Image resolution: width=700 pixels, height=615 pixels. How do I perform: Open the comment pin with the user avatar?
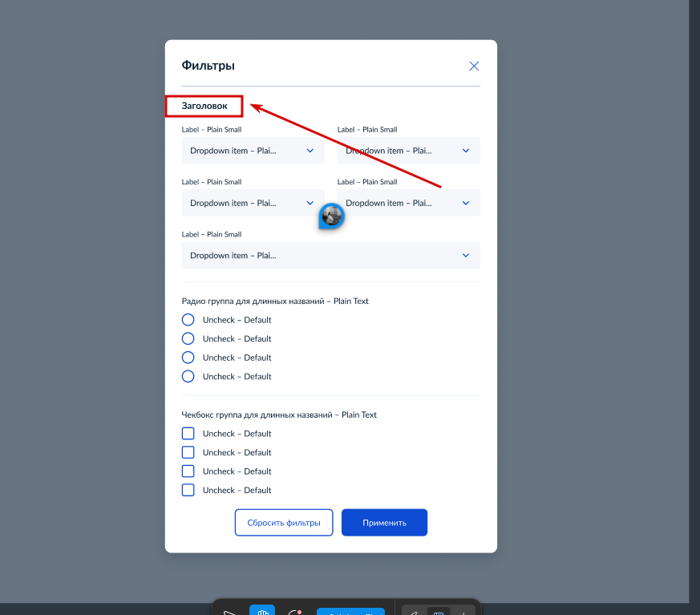click(x=331, y=216)
